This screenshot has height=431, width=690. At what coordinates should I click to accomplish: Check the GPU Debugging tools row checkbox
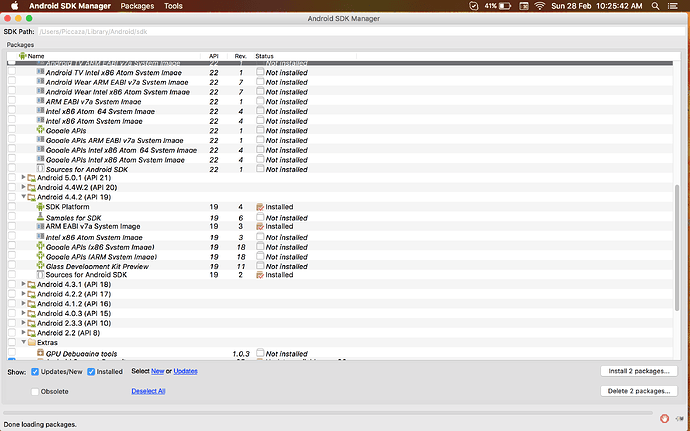pyautogui.click(x=11, y=352)
